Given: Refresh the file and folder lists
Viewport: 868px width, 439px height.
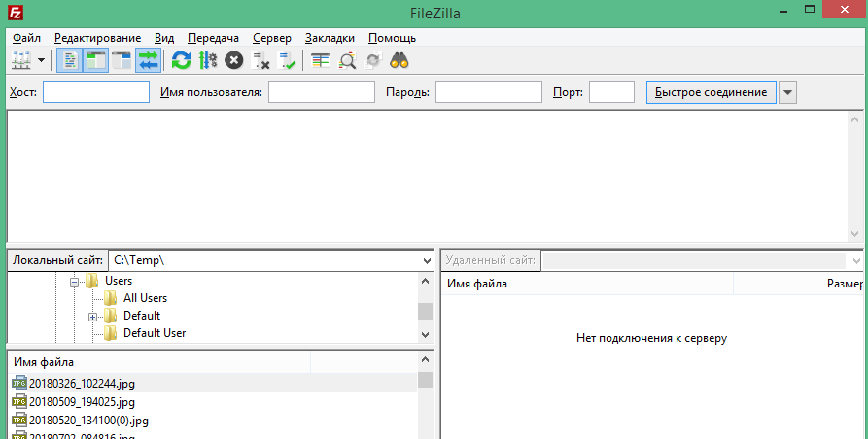Looking at the screenshot, I should pos(181,60).
